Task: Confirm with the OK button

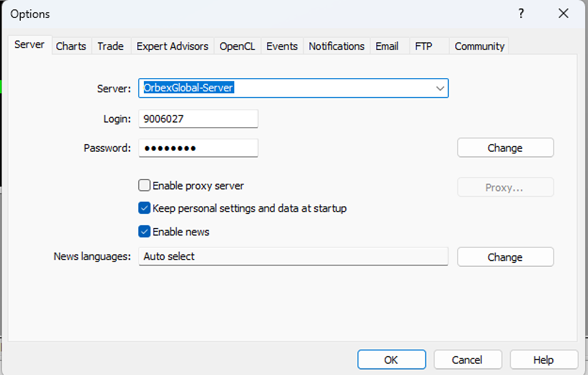Action: point(391,360)
